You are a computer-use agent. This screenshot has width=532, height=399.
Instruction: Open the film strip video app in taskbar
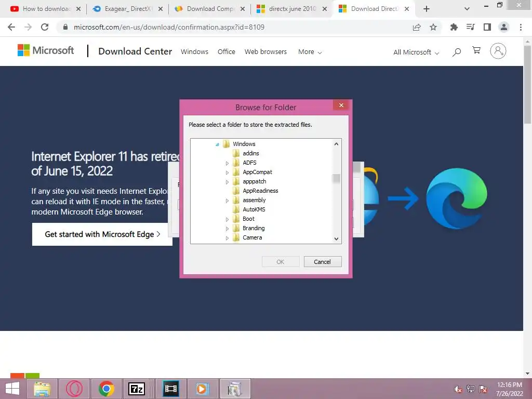pyautogui.click(x=170, y=389)
